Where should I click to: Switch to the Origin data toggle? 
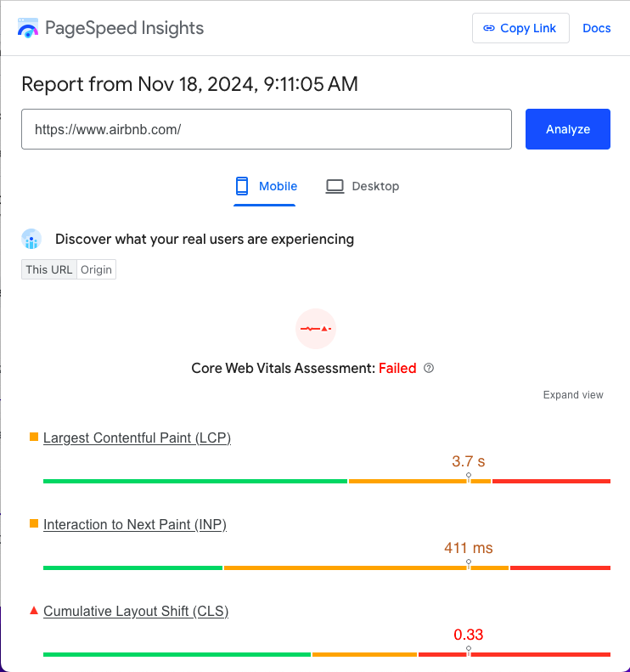coord(96,269)
